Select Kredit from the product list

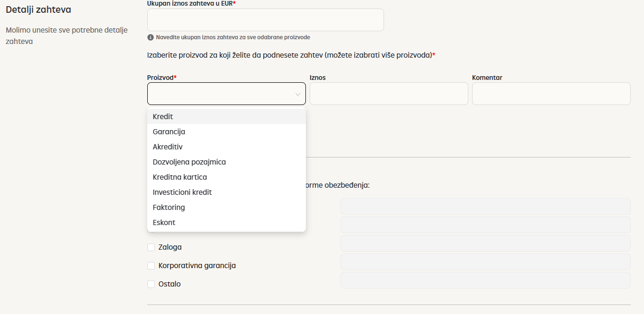[226, 116]
